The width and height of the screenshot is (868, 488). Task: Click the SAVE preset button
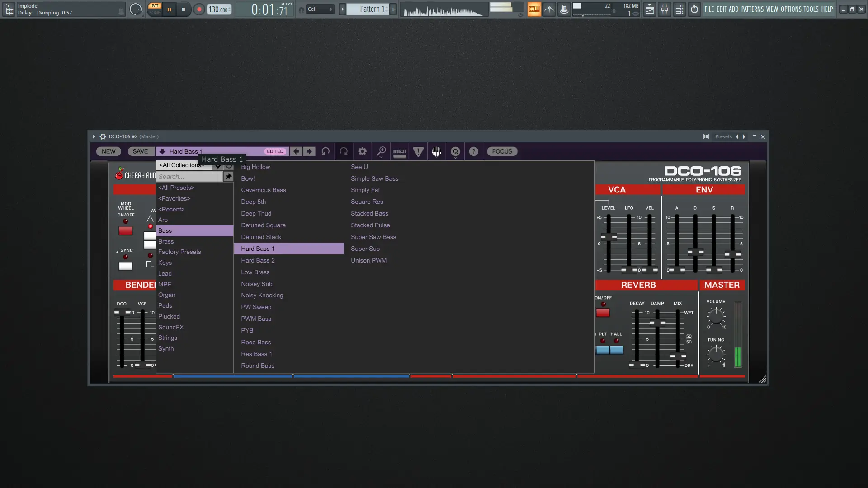click(140, 151)
